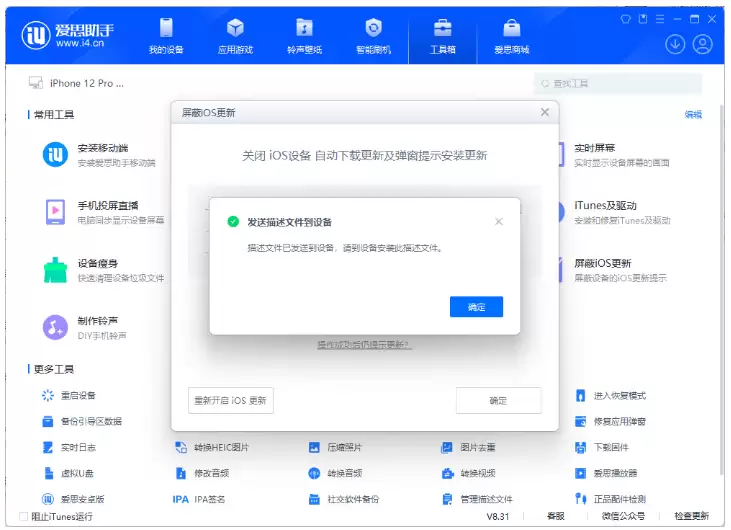Toggle 阻止iTunes运行 checkbox
Viewport: 731px width, 530px height.
(23, 516)
